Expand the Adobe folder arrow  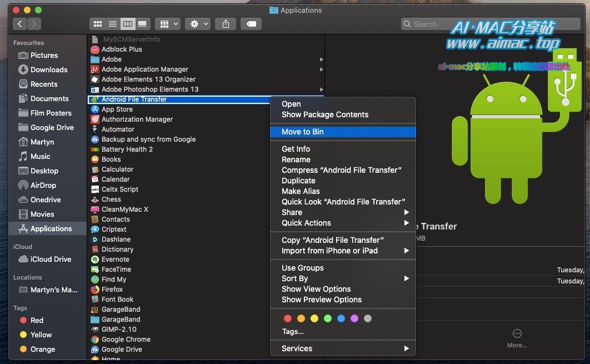[321, 59]
